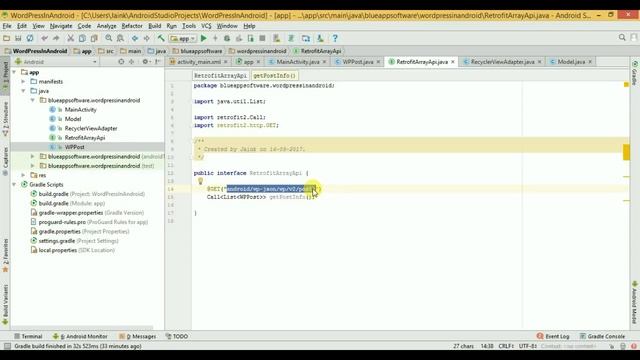The image size is (640, 360).
Task: Click the search magnifier at toolbar right
Action: coord(622,38)
